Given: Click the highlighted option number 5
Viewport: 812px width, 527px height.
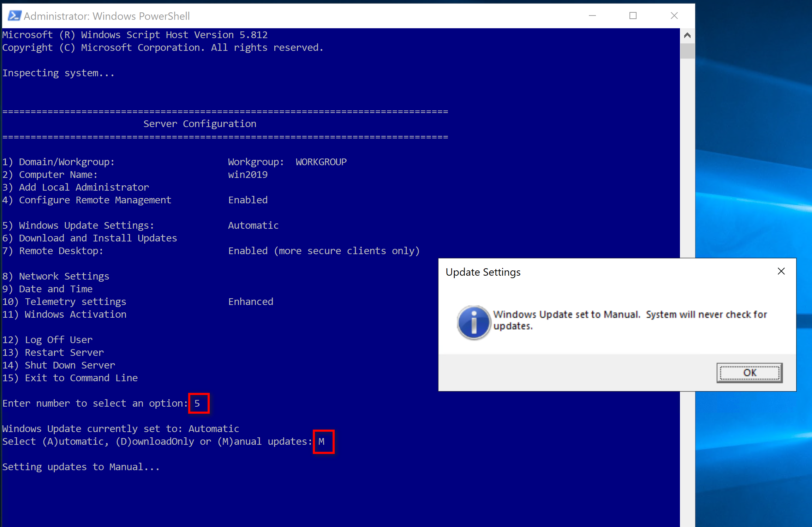Looking at the screenshot, I should tap(198, 403).
